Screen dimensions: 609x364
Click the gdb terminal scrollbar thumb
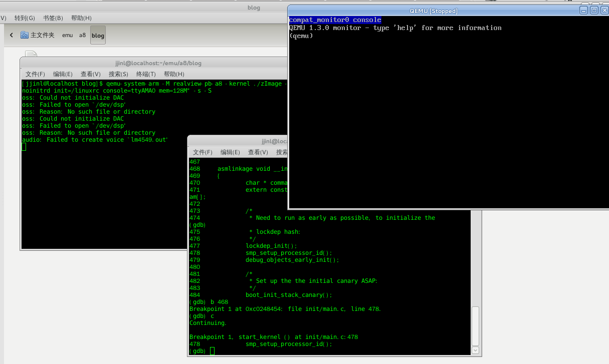click(x=475, y=325)
